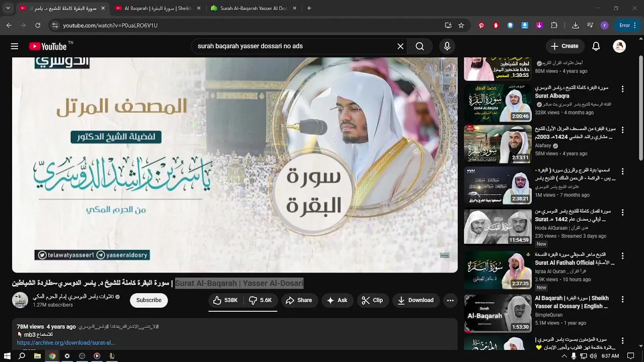Open red hand blocker extension

point(496,25)
